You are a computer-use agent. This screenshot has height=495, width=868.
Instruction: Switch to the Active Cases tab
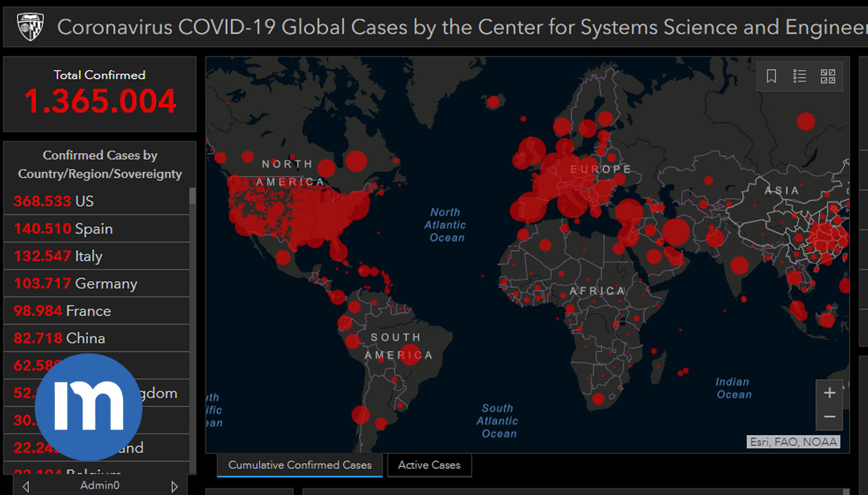[x=430, y=465]
